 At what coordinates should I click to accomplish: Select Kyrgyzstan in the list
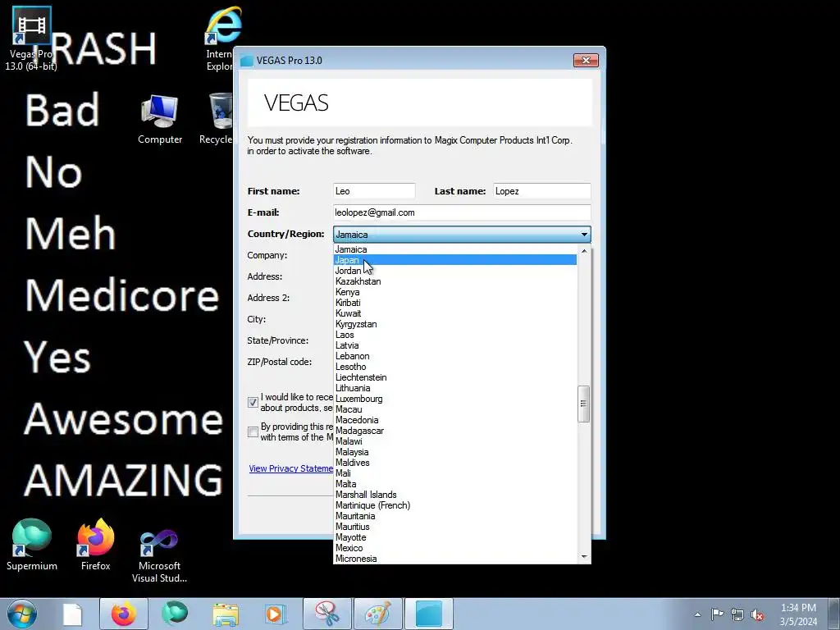point(454,324)
